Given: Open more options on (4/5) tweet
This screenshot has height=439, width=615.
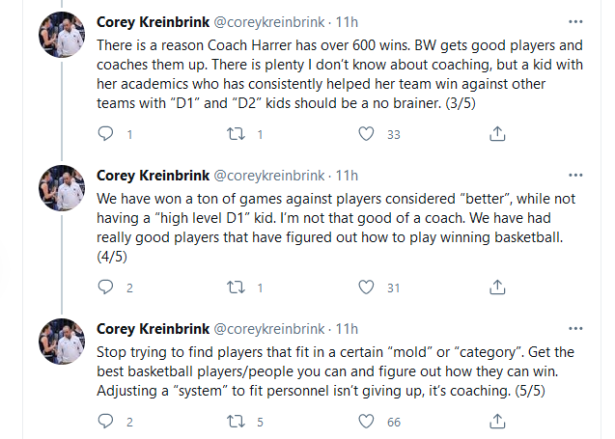Looking at the screenshot, I should pyautogui.click(x=575, y=172).
